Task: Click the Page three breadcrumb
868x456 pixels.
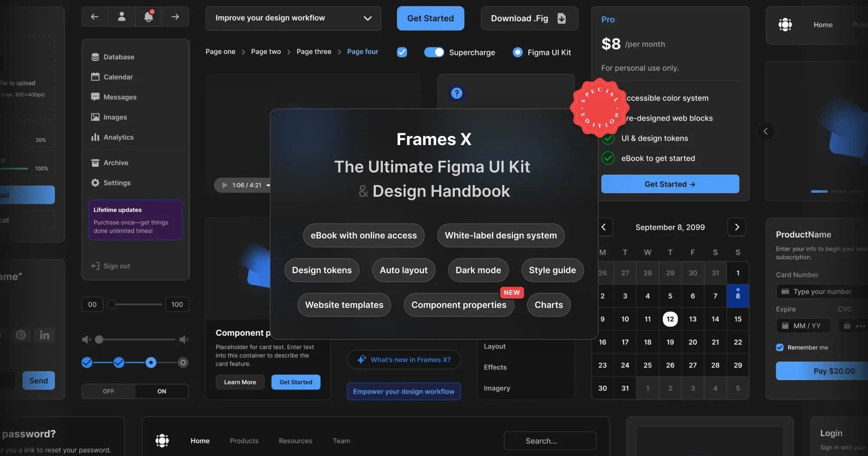Action: [314, 52]
